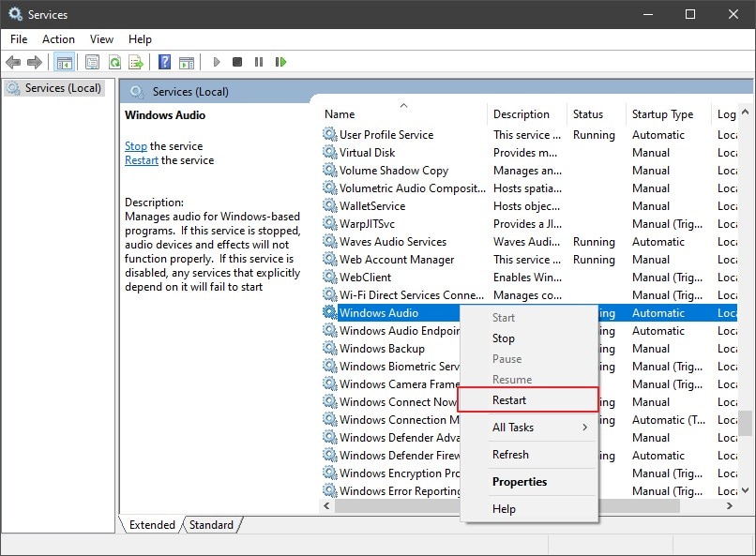Select the Windows Audio Endpoint service row
The image size is (756, 556).
pos(391,331)
